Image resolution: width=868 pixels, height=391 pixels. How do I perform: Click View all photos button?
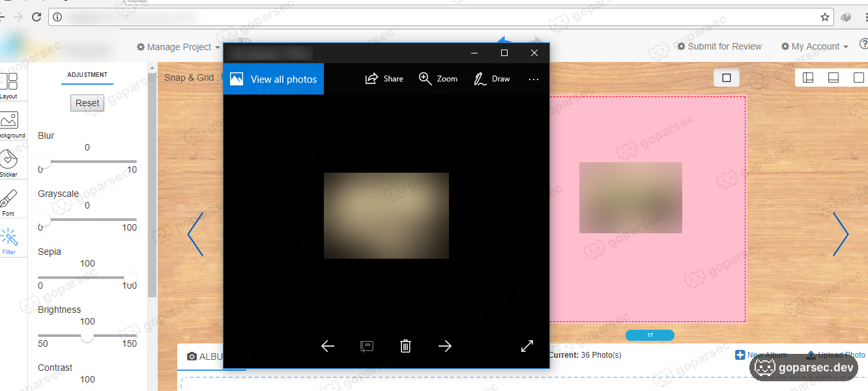point(273,79)
